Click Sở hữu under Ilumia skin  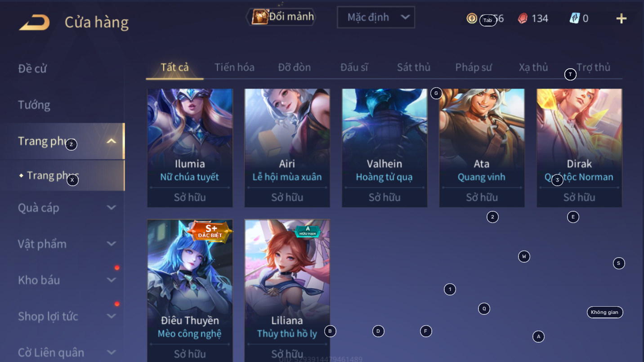[x=190, y=197]
